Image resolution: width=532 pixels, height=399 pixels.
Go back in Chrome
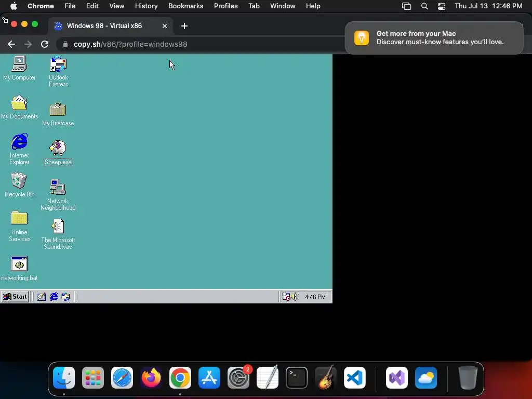[x=11, y=44]
